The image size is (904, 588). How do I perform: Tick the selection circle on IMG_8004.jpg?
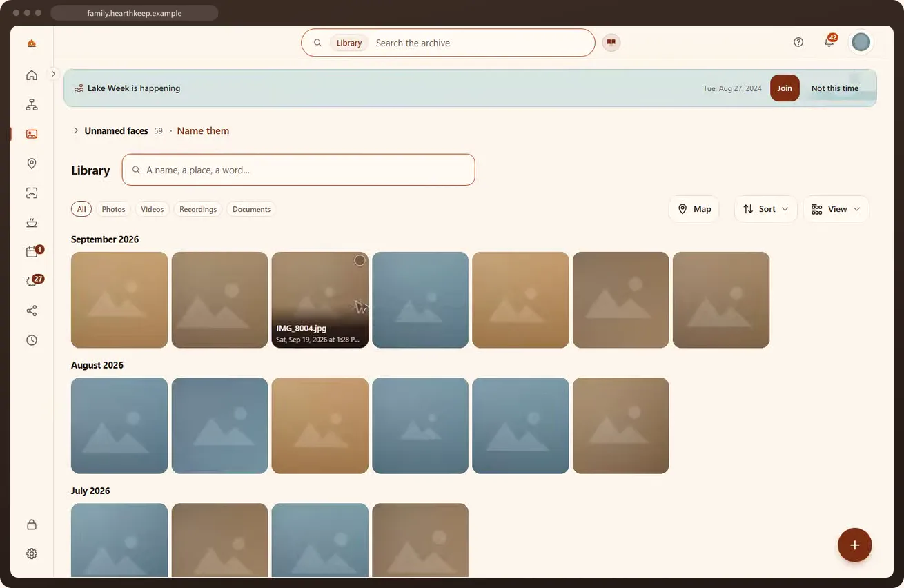[x=360, y=260]
